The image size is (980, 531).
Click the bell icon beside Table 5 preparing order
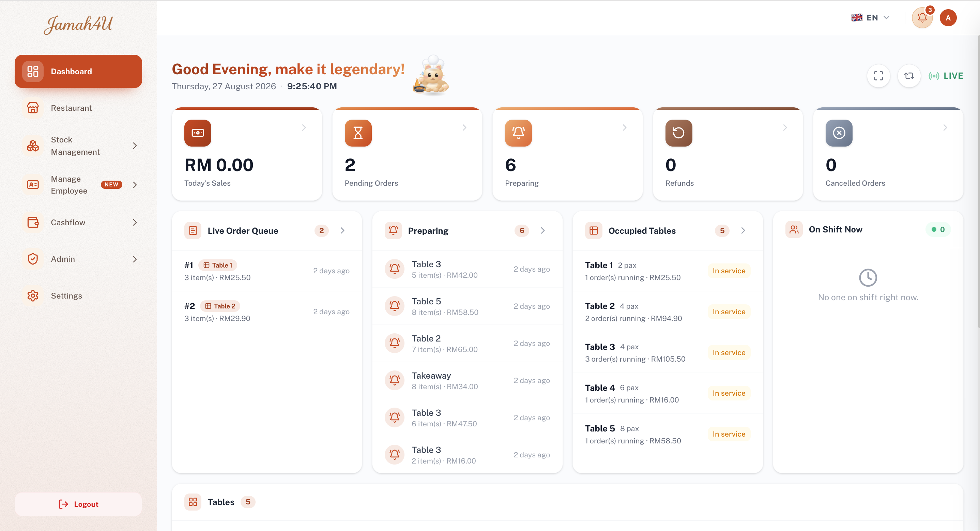pyautogui.click(x=395, y=306)
